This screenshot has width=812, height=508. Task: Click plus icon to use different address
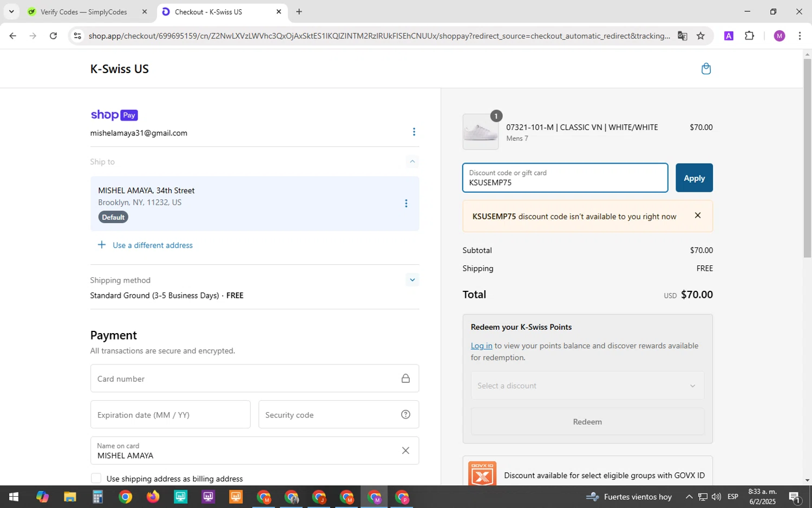point(101,245)
